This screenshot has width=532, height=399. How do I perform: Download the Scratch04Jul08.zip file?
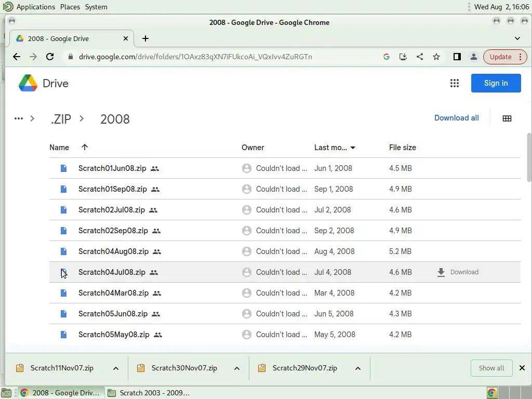[x=458, y=272]
